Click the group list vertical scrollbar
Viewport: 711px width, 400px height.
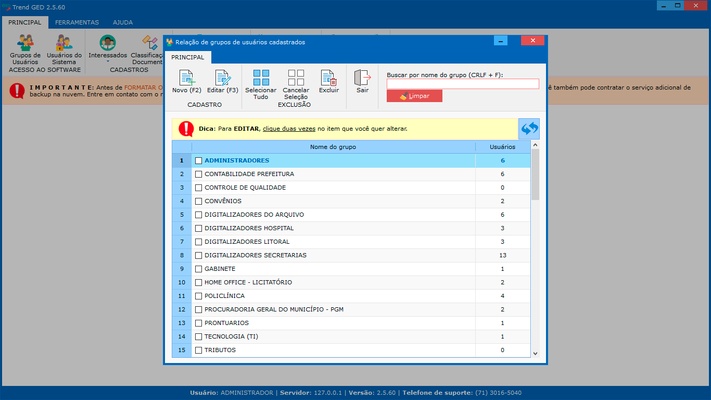(535, 250)
